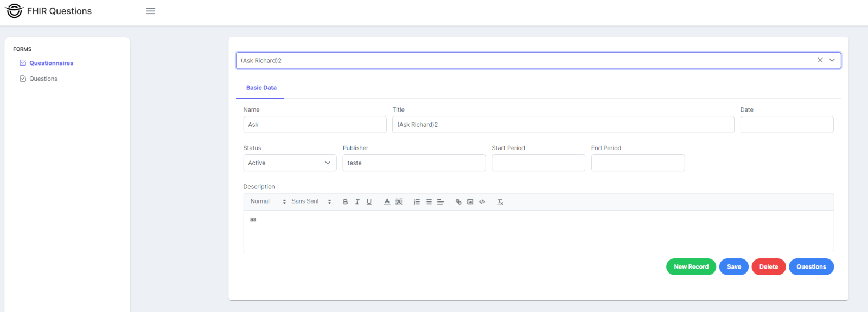Click the underline formatting icon
This screenshot has width=868, height=312.
point(369,202)
